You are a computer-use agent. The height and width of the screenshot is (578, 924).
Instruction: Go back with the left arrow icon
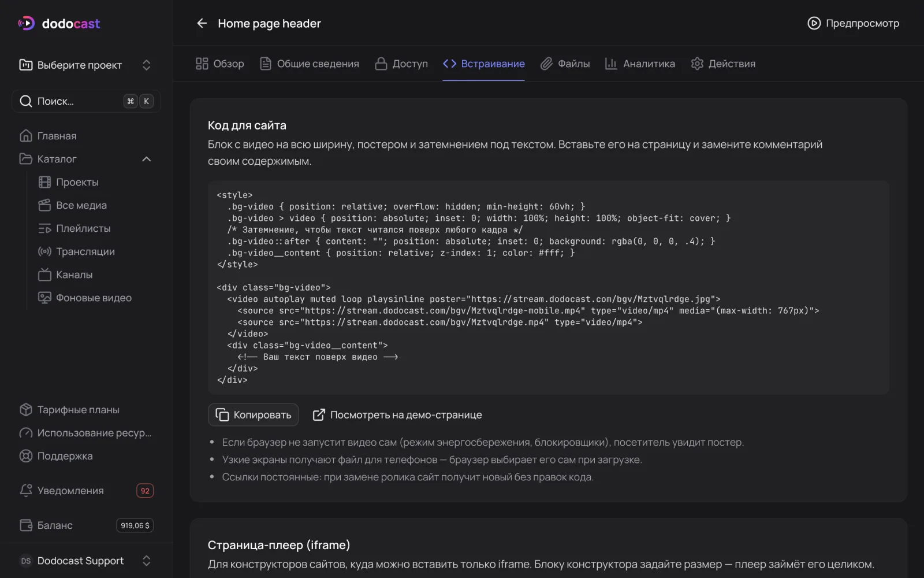click(x=202, y=23)
